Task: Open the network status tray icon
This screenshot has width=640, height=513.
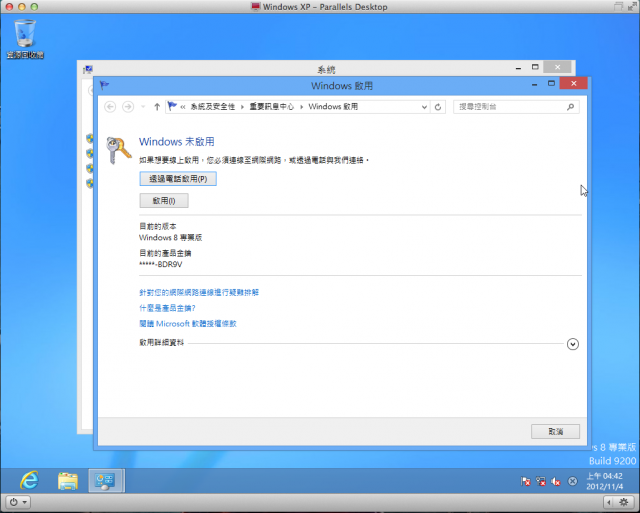Action: coord(540,482)
